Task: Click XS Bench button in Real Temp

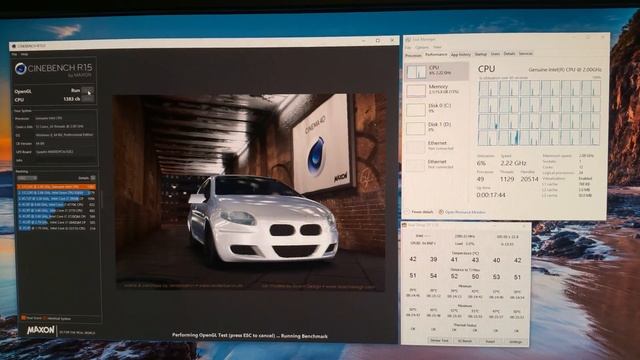Action: pos(464,340)
